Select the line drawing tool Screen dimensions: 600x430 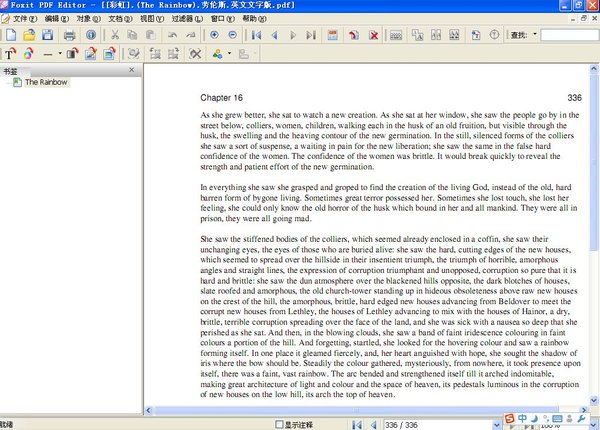click(47, 54)
